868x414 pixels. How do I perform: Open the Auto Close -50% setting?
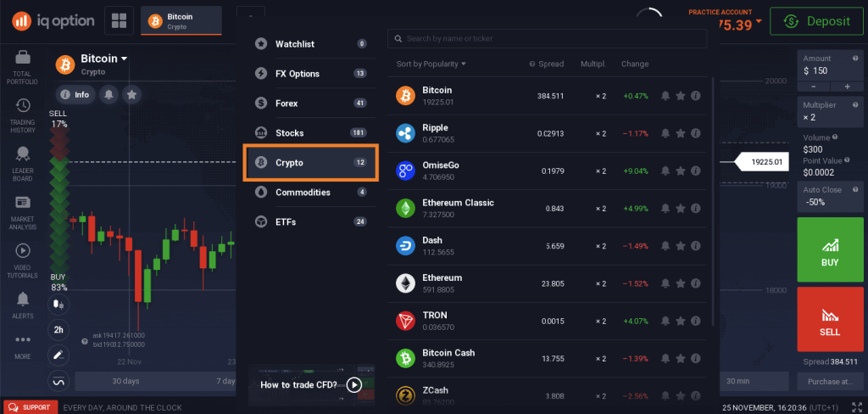(x=830, y=197)
